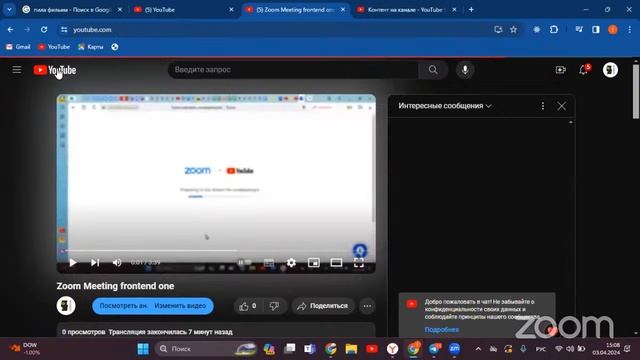Open a new browser tab
Viewport: 640px width, 360px height.
(471, 9)
